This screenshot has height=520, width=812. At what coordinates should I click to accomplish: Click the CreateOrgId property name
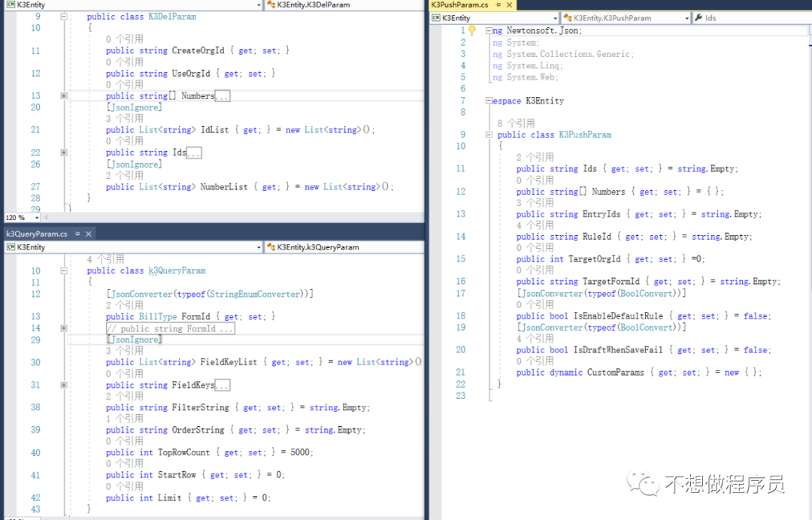click(x=198, y=50)
